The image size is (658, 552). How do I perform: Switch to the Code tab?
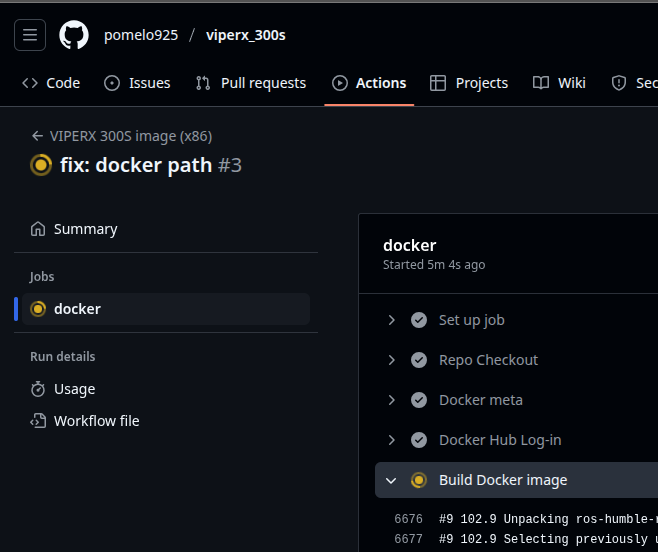(x=51, y=83)
